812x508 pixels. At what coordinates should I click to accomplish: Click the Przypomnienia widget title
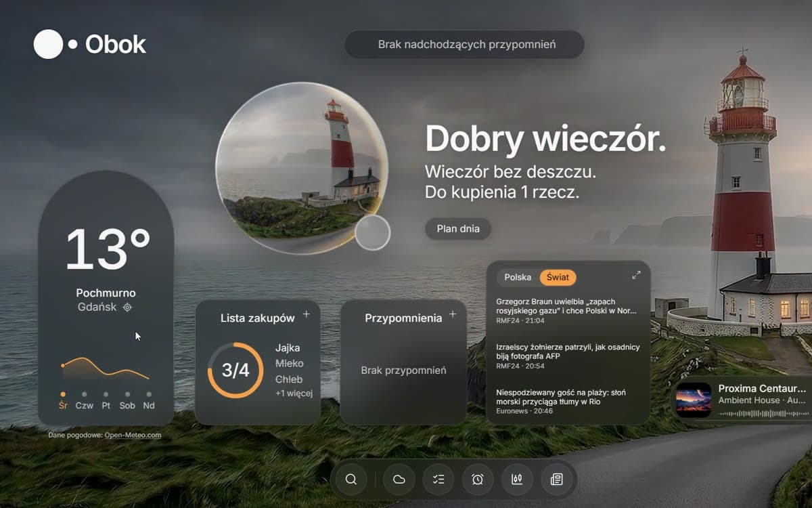(x=403, y=318)
